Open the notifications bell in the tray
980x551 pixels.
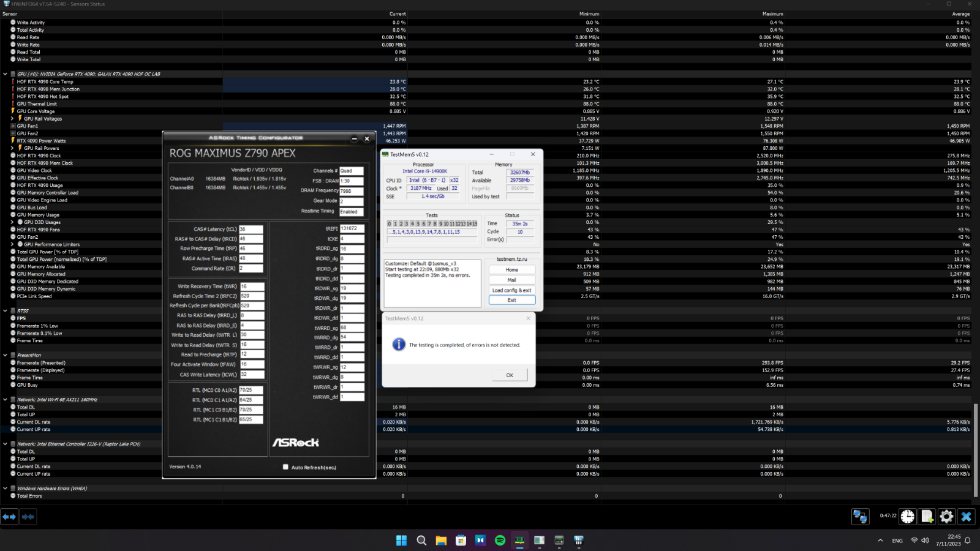coord(968,541)
